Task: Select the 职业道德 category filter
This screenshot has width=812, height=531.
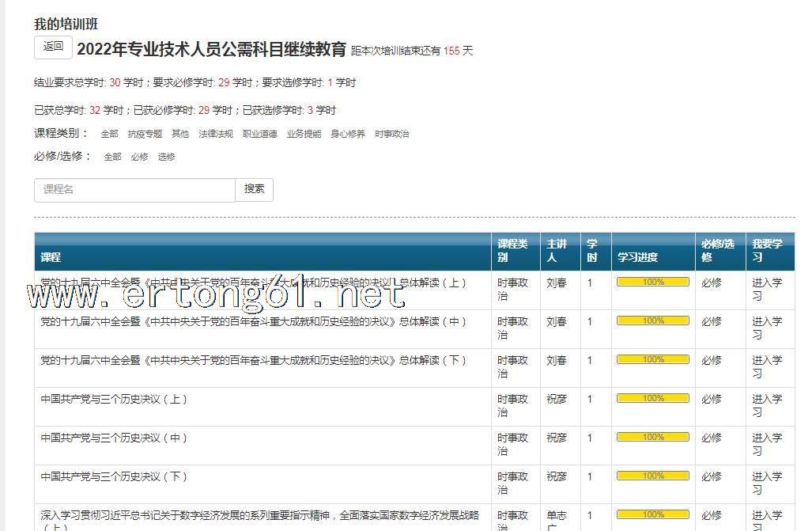Action: coord(259,135)
